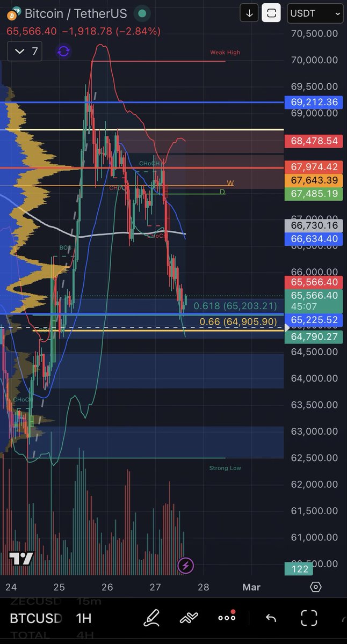The width and height of the screenshot is (347, 644).
Task: Click the 70,000.00 price axis label
Action: point(315,60)
